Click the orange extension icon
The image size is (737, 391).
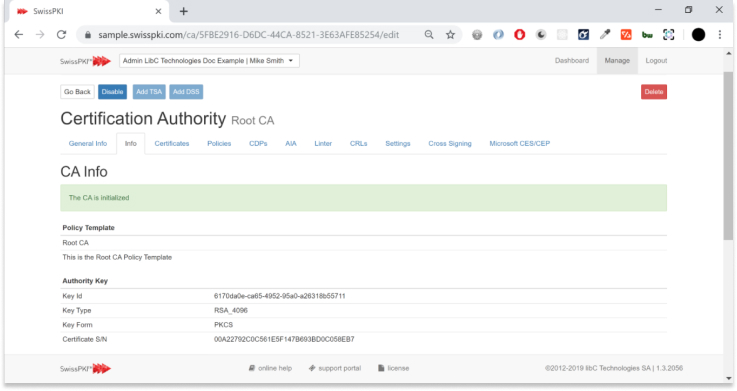[626, 35]
